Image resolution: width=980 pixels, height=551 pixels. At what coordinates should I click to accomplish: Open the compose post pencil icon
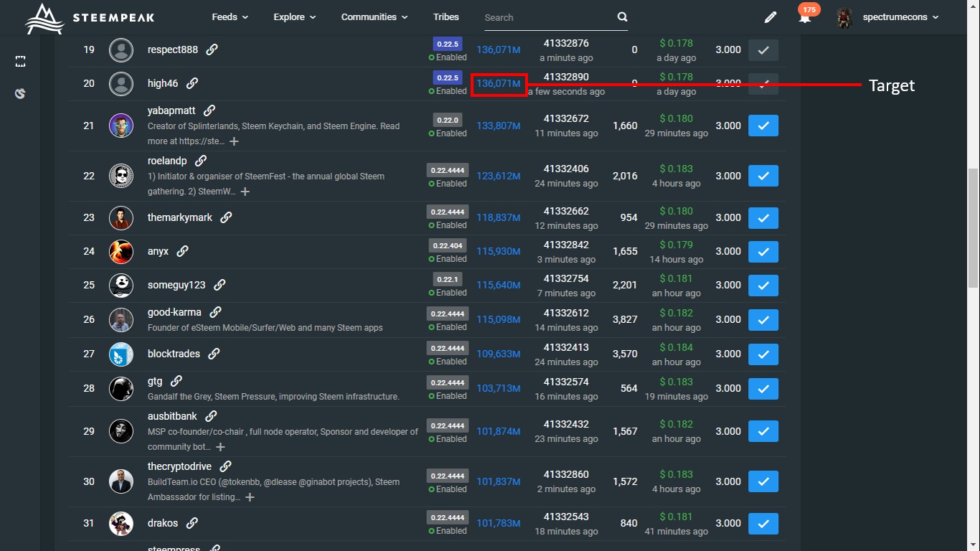[x=771, y=17]
